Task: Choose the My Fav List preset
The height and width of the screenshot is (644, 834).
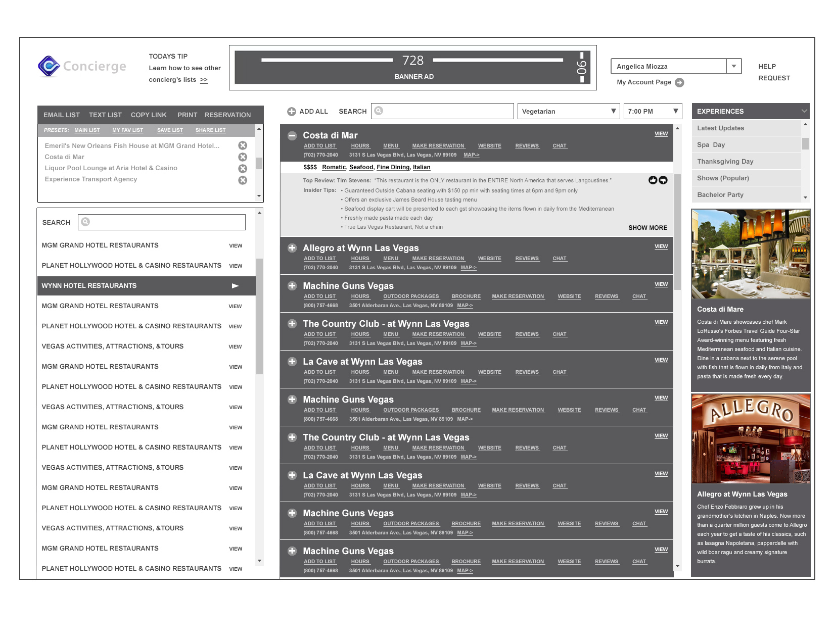Action: point(128,130)
